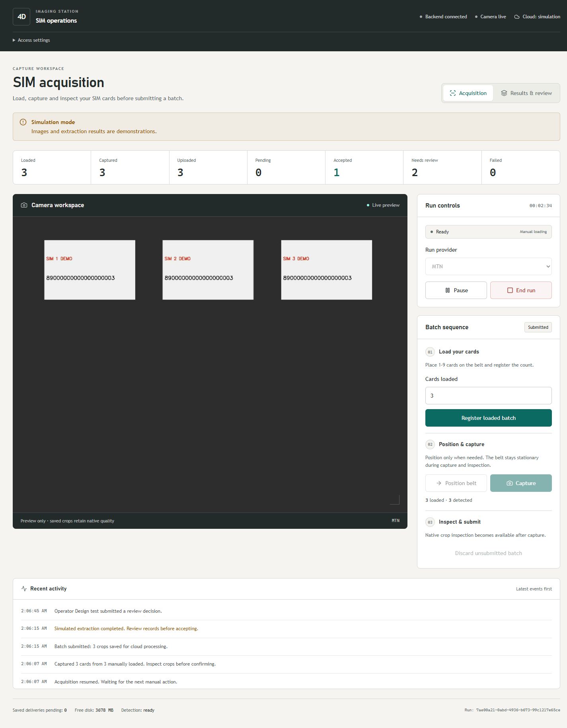Image resolution: width=567 pixels, height=728 pixels.
Task: Click the "Batch submitted: 3 crops saved" entry
Action: coord(286,646)
